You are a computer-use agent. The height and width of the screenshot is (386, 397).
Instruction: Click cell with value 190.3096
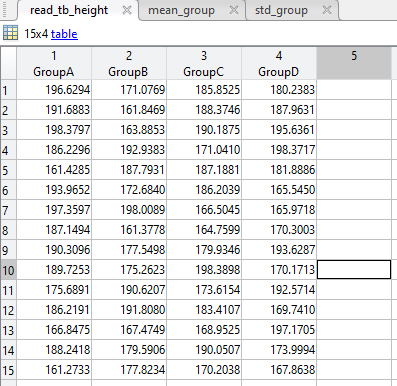[x=54, y=250]
